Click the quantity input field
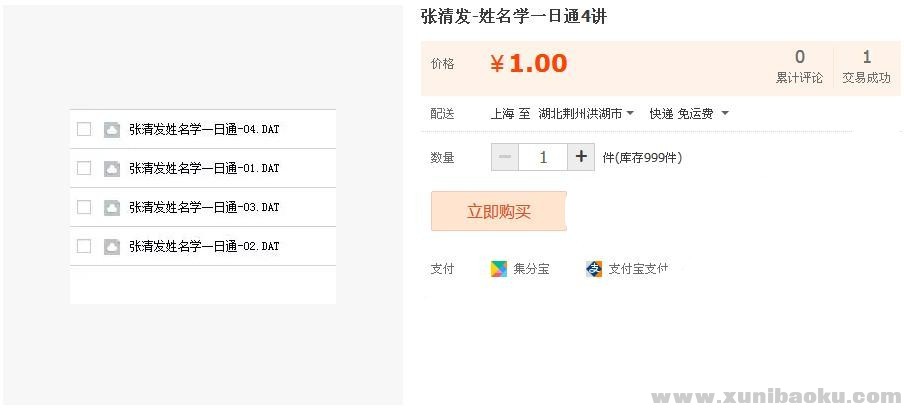Viewport: 904px width, 409px height. point(543,157)
